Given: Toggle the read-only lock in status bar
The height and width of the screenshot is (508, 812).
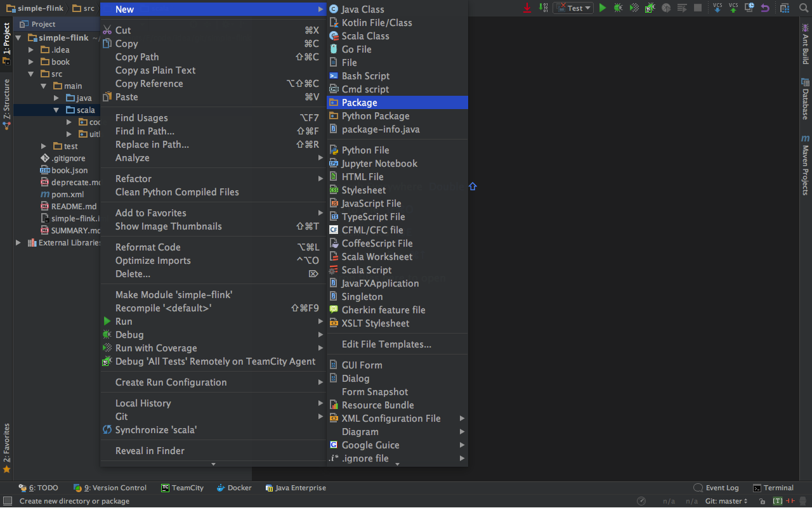Looking at the screenshot, I should (762, 501).
